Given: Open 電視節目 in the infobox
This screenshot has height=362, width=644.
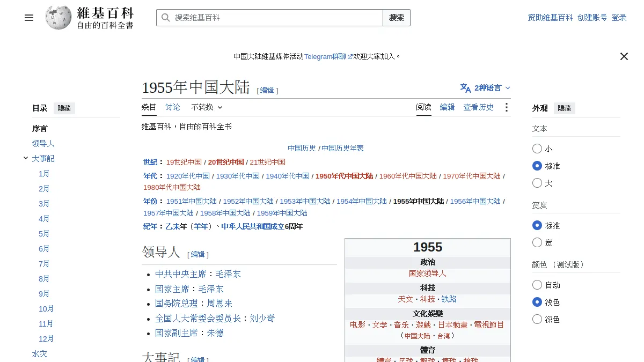Looking at the screenshot, I should tap(489, 325).
